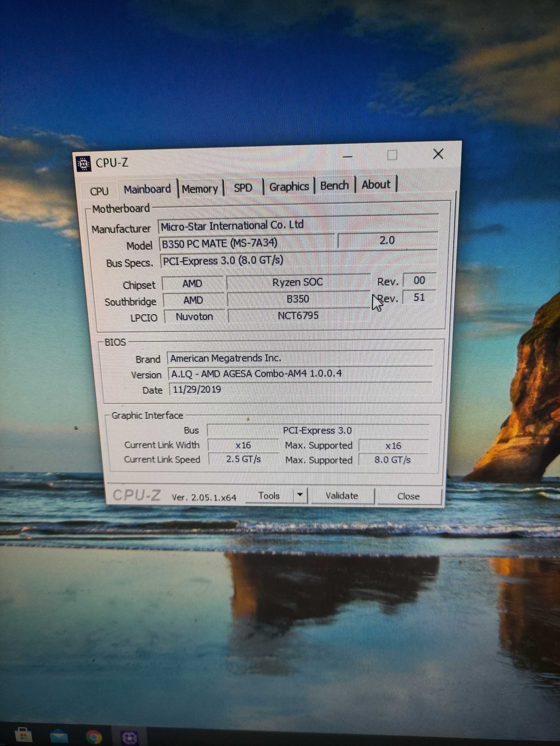This screenshot has width=560, height=746.
Task: Click the Validate button
Action: tap(342, 496)
